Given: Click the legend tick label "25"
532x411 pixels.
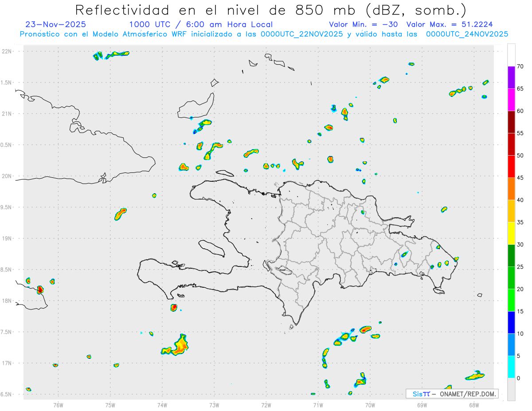Looking at the screenshot, I should (520, 267).
